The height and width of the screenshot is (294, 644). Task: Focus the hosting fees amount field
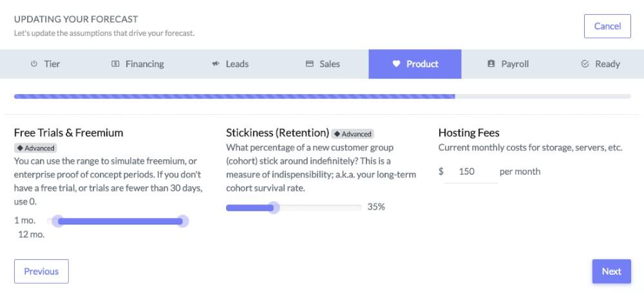click(471, 171)
